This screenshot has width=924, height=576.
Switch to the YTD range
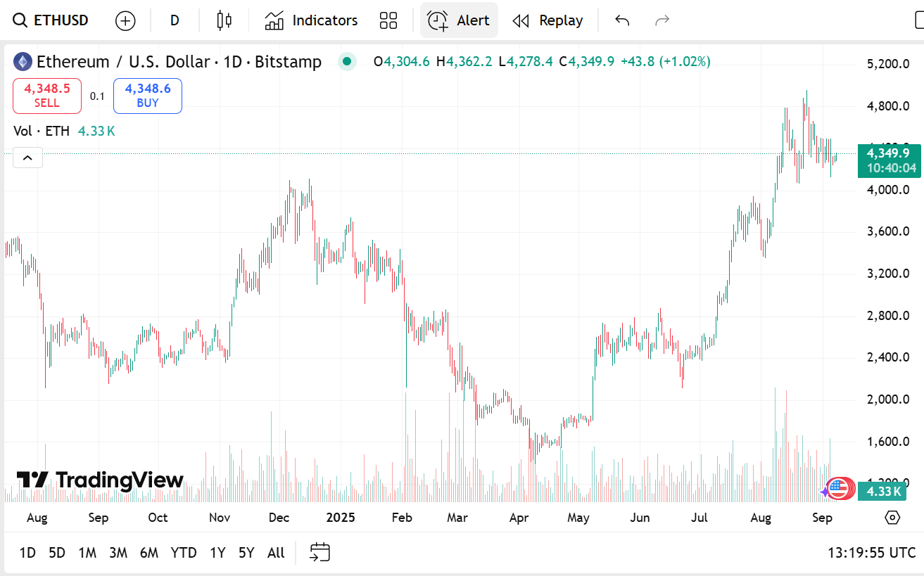coord(184,553)
